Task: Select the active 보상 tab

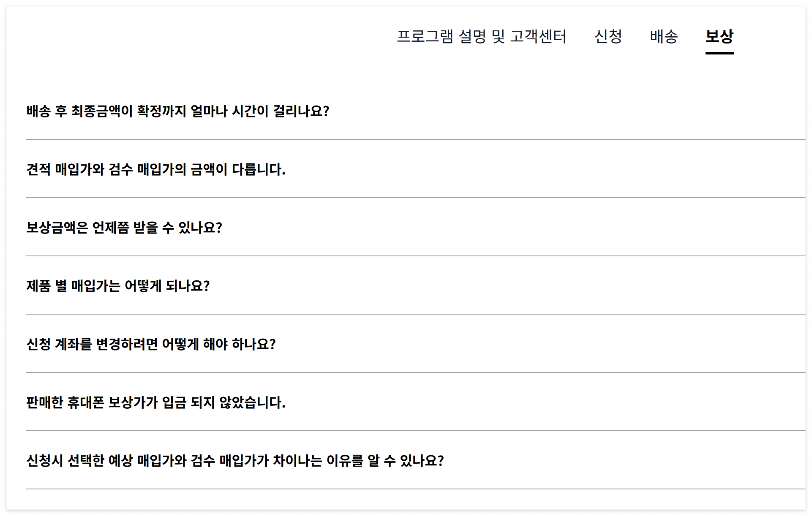Action: tap(719, 37)
